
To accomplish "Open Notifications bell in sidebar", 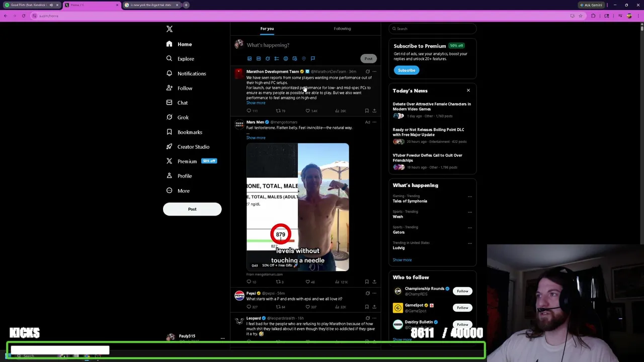I will 186,73.
